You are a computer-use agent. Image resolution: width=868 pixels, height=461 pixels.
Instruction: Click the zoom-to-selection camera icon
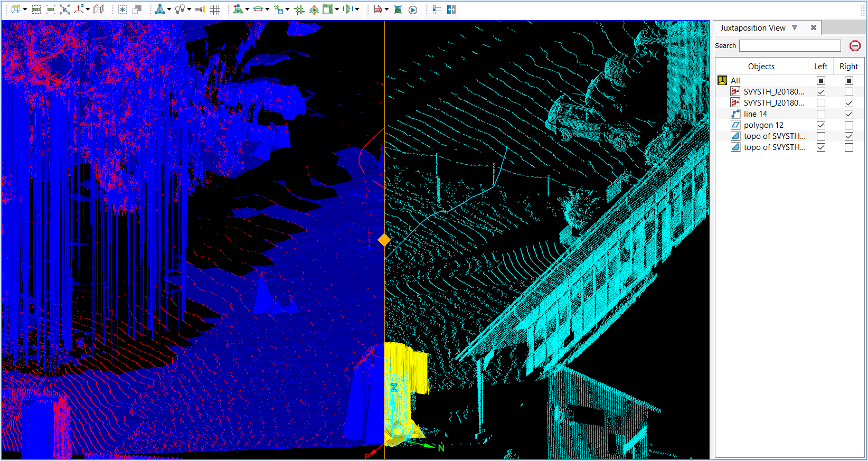point(36,10)
